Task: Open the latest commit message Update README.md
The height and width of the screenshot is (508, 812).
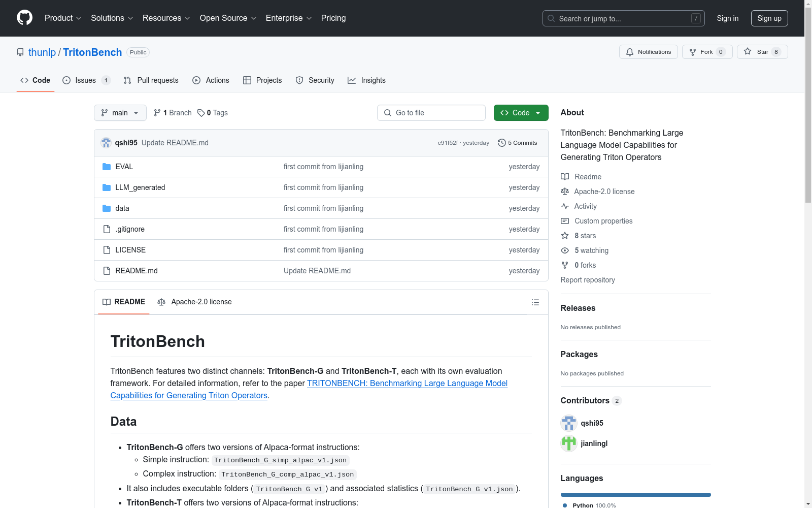Action: [x=175, y=143]
